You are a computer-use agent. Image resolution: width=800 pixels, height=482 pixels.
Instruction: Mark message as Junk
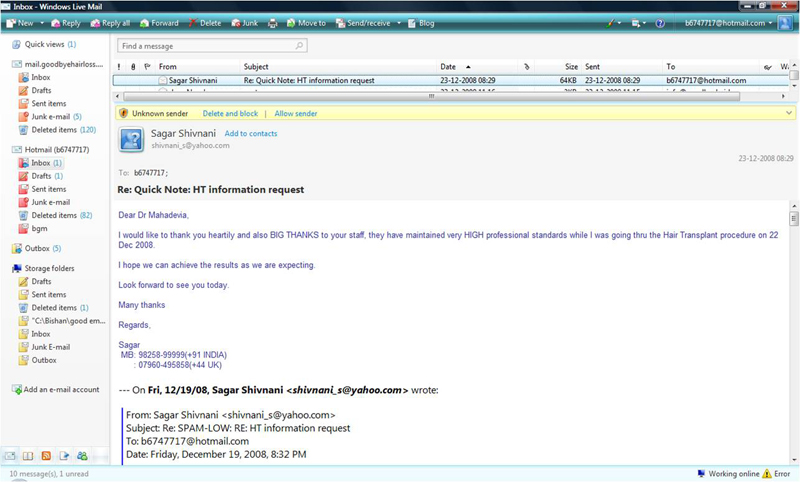tap(246, 22)
